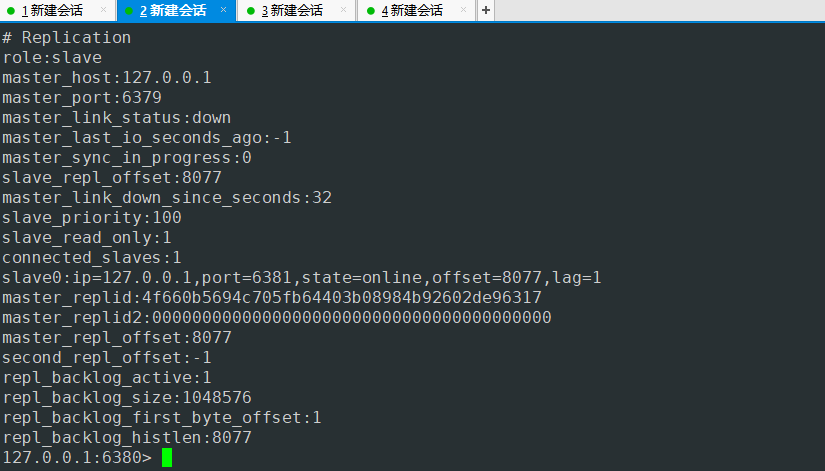Click the master_replid hash line

pyautogui.click(x=271, y=298)
